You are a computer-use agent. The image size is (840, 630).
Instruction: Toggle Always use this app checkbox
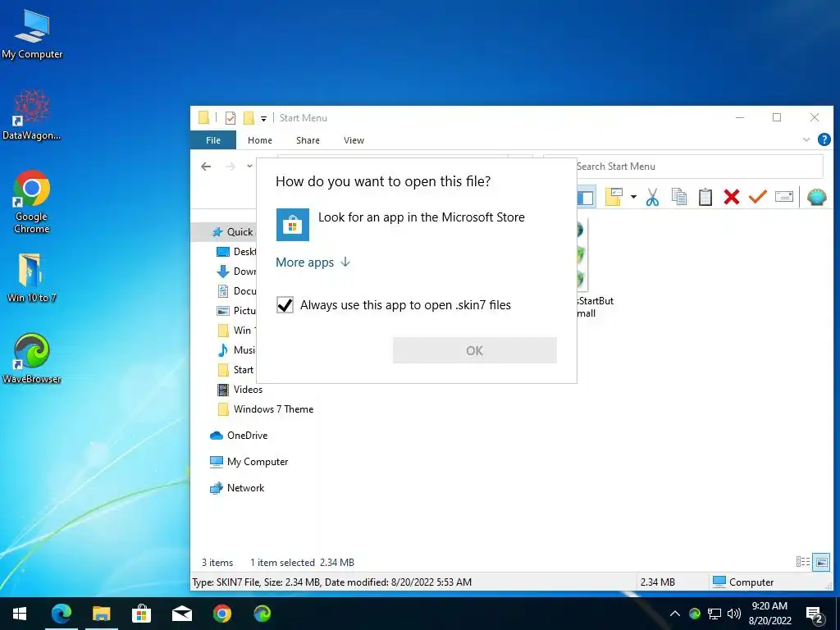285,305
